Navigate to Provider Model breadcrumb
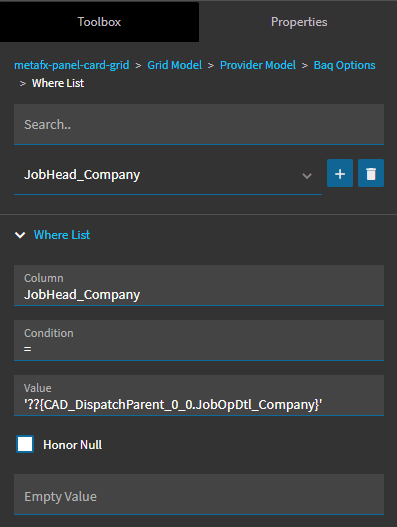 258,65
